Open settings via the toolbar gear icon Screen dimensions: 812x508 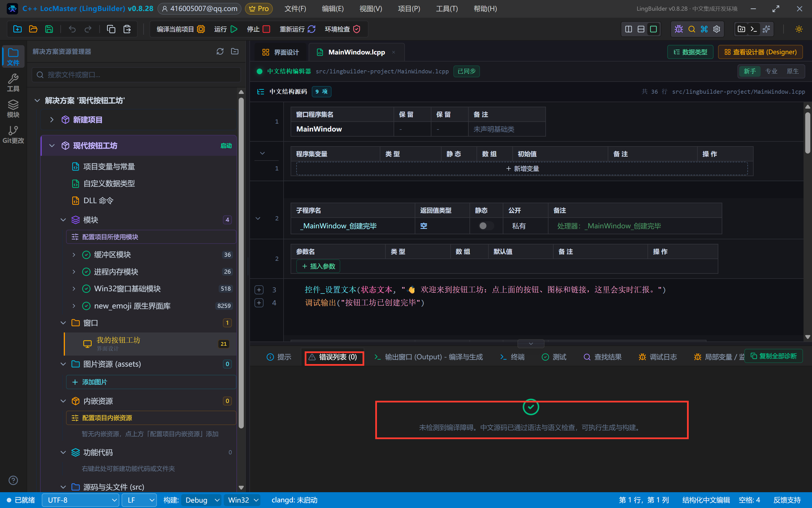coord(717,29)
